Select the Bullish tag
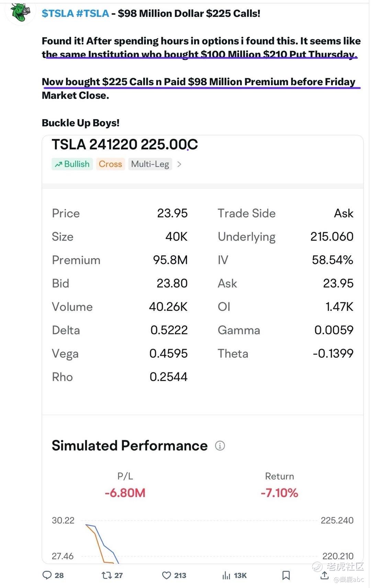This screenshot has width=371, height=588. point(72,164)
